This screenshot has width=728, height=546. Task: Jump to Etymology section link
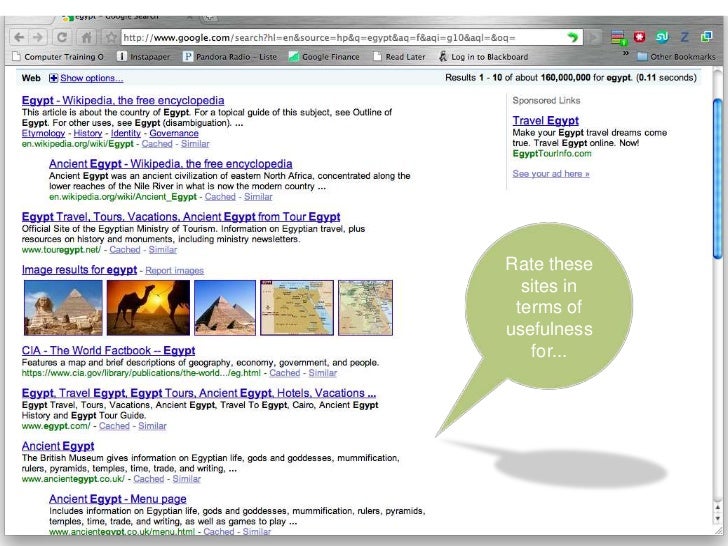coord(43,133)
